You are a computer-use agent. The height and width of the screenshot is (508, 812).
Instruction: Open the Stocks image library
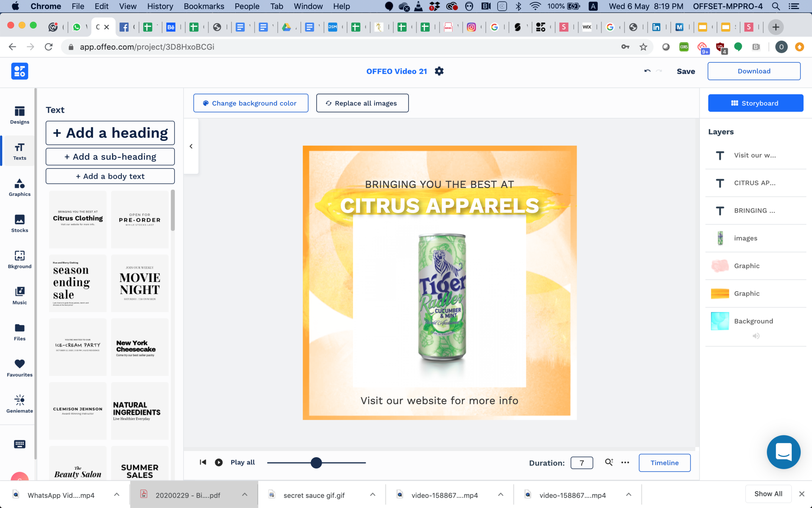pyautogui.click(x=20, y=224)
